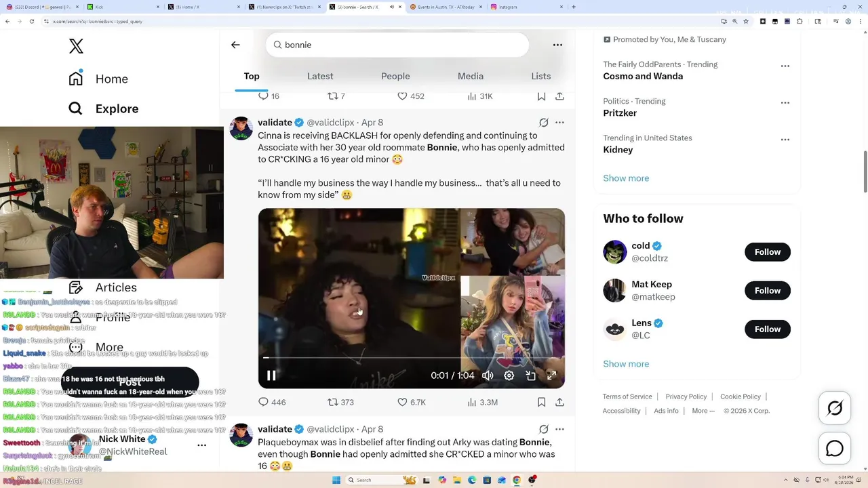Click the search field containing bonnie
The image size is (868, 488).
[397, 45]
